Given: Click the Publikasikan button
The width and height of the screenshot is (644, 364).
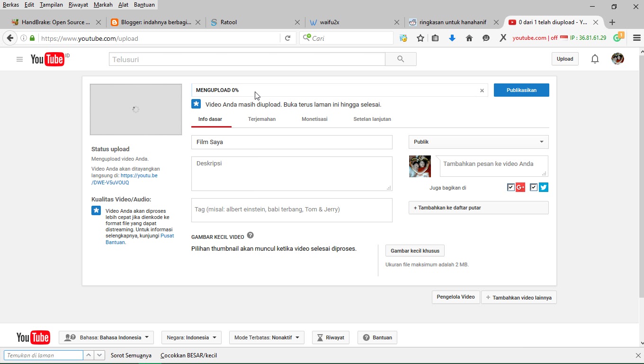Looking at the screenshot, I should tap(521, 90).
